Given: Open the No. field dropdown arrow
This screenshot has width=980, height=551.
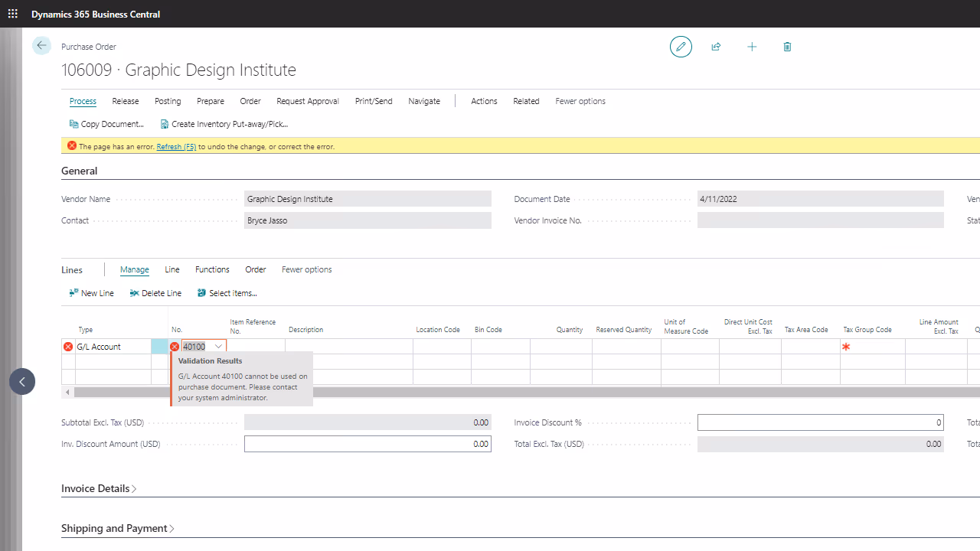Looking at the screenshot, I should [219, 347].
